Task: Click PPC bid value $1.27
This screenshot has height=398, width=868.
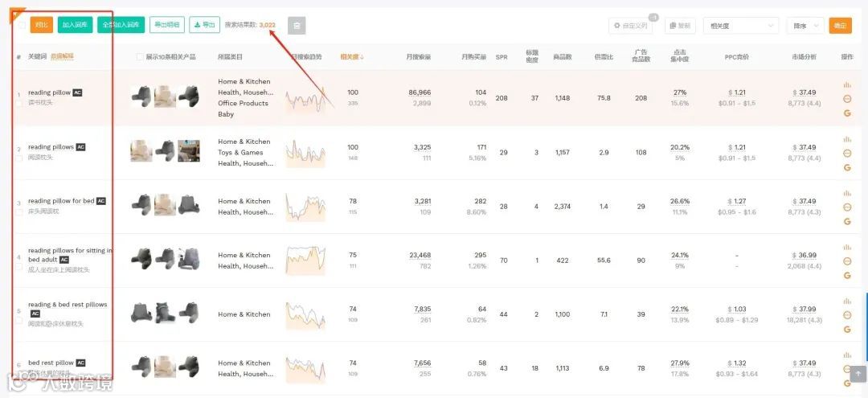Action: pos(737,202)
